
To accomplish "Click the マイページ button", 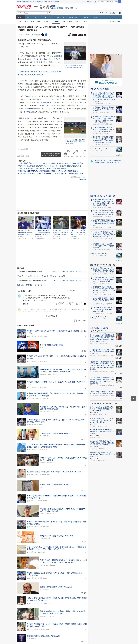I will [x=103, y=13].
